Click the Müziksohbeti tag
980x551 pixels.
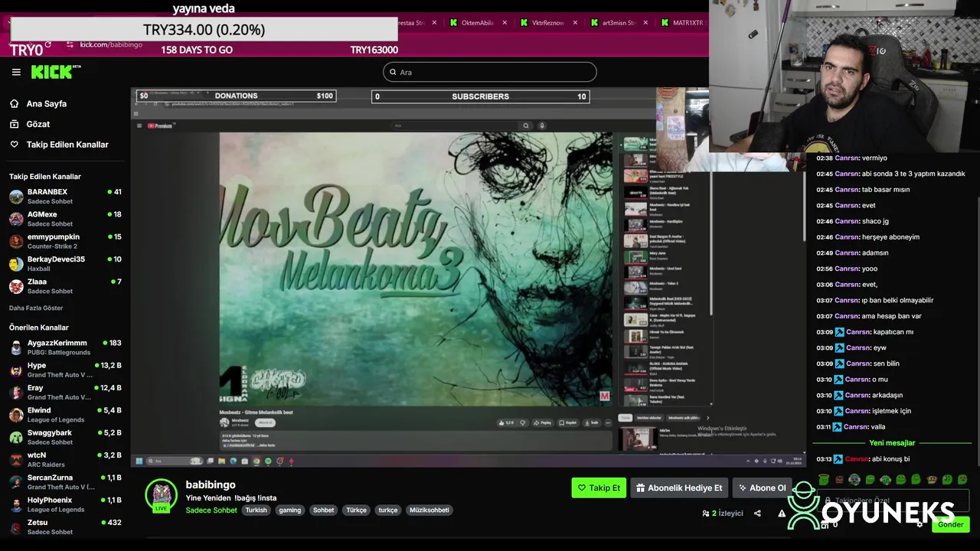pyautogui.click(x=430, y=510)
